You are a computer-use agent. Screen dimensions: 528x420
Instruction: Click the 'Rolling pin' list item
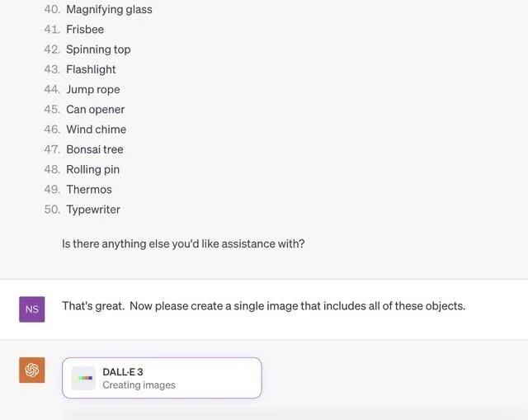click(x=93, y=169)
